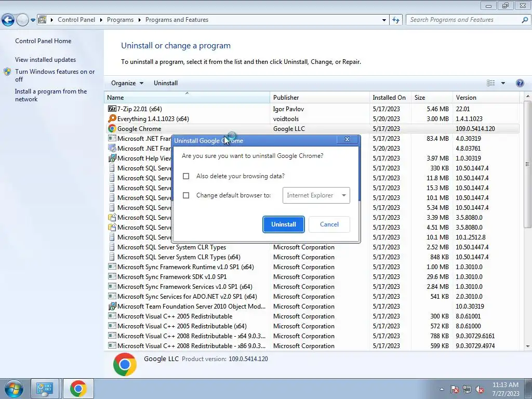Close the Uninstall Google Chrome dialog
Screen dimensions: 532x399
click(x=347, y=139)
